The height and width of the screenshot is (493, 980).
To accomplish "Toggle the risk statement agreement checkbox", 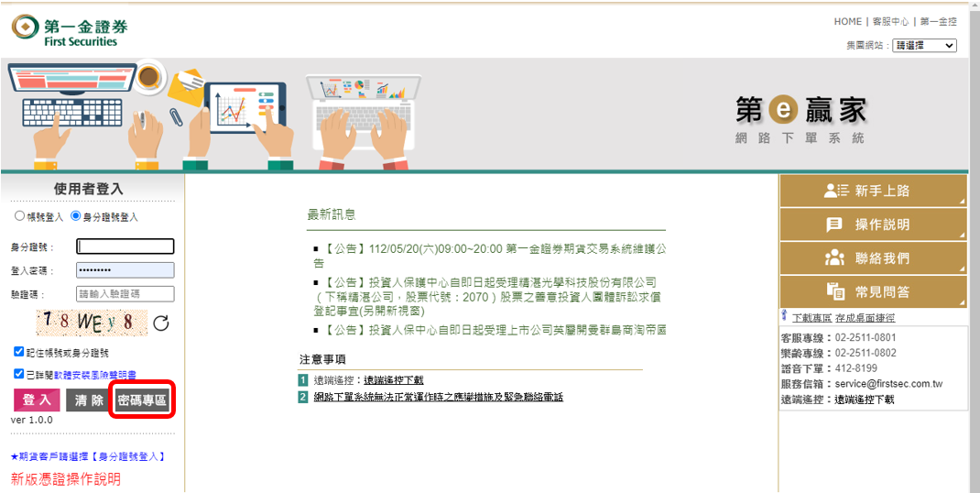I will (x=19, y=374).
